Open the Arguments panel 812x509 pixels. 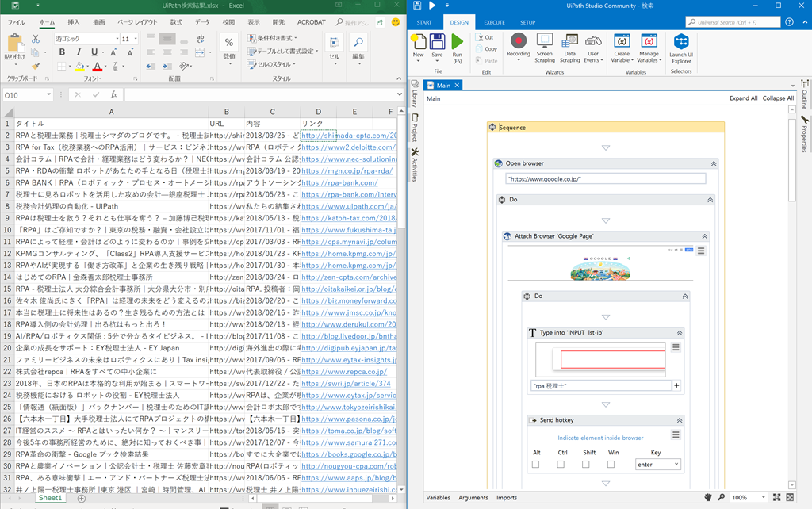(x=473, y=498)
